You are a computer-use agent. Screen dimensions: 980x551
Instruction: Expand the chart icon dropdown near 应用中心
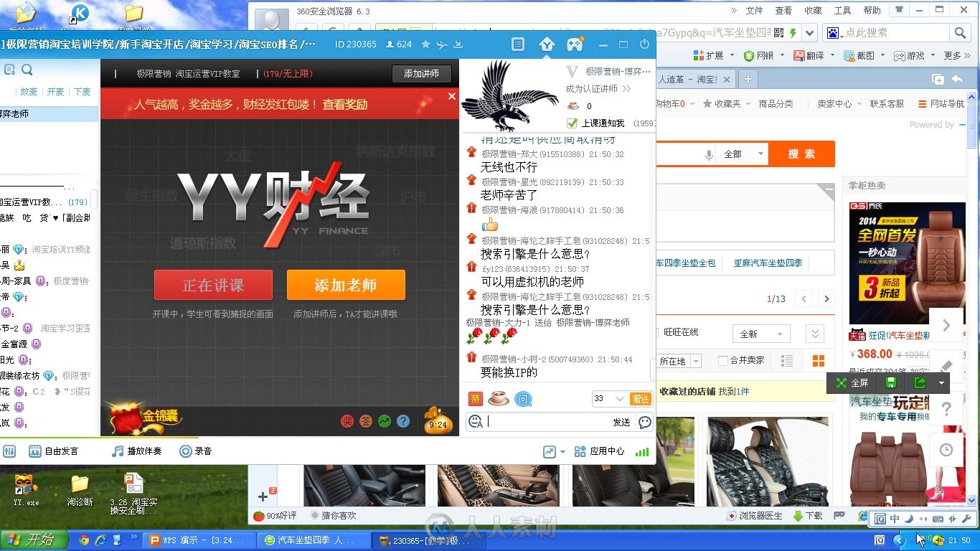562,452
